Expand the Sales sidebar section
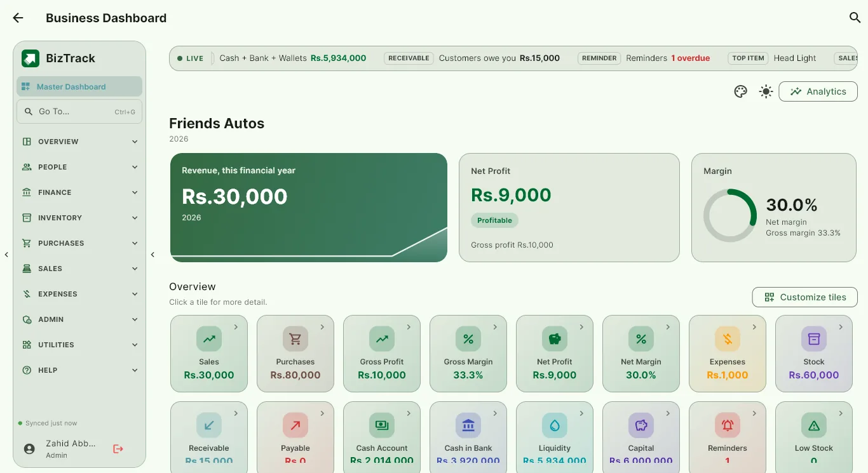 pos(79,269)
